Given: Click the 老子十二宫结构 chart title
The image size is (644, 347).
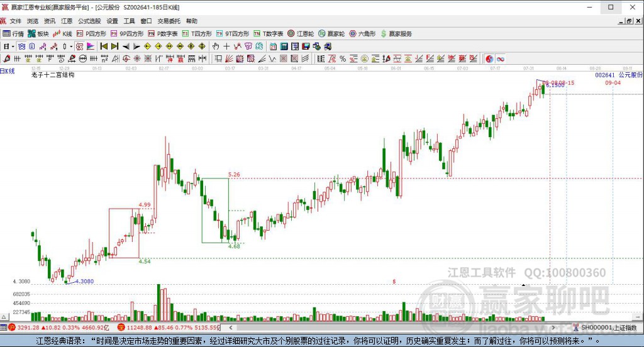Looking at the screenshot, I should [x=53, y=75].
